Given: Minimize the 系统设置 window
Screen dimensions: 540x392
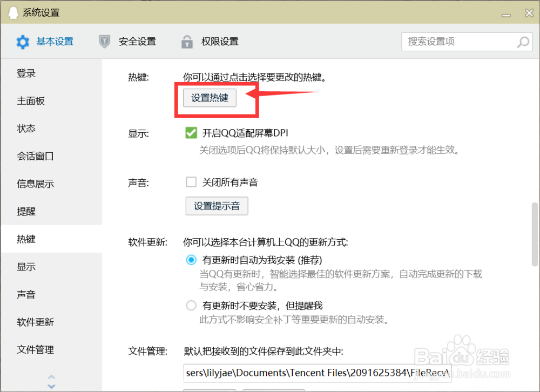Looking at the screenshot, I should pos(506,15).
